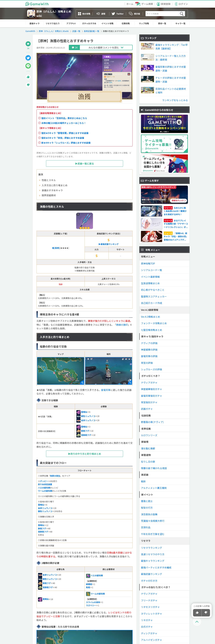Open リセマラ当たり navigation tab
The image size is (215, 644).
[53, 24]
